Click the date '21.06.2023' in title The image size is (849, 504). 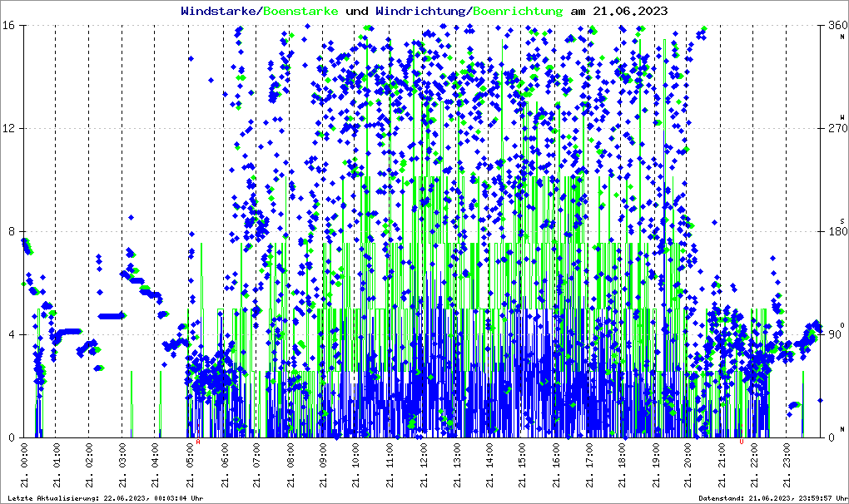(x=630, y=11)
